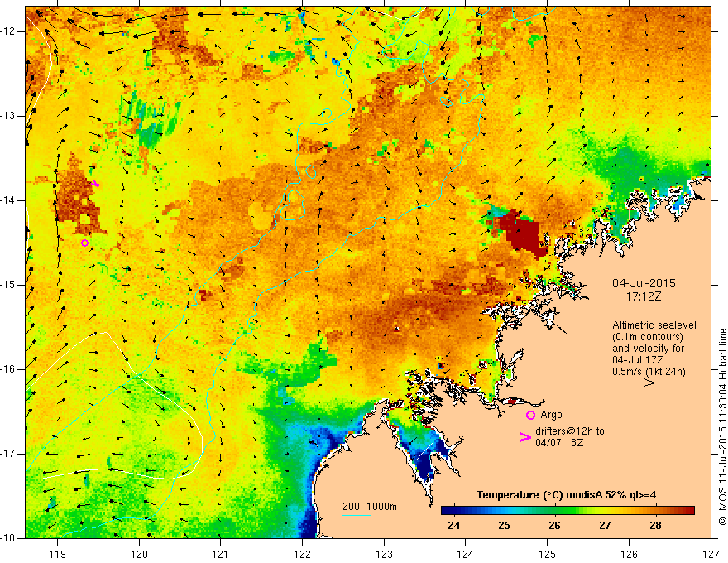Click the colorbar tick label 27
728x563 pixels.
[x=605, y=526]
